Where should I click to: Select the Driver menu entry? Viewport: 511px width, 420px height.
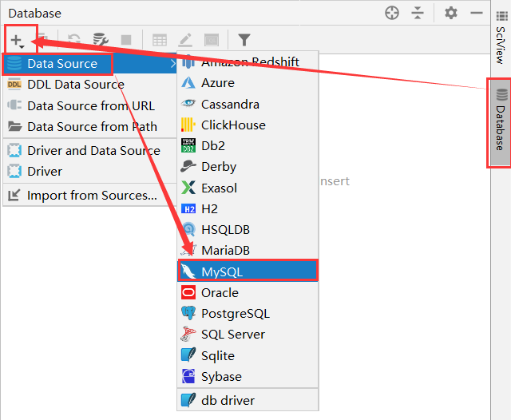pyautogui.click(x=90, y=172)
